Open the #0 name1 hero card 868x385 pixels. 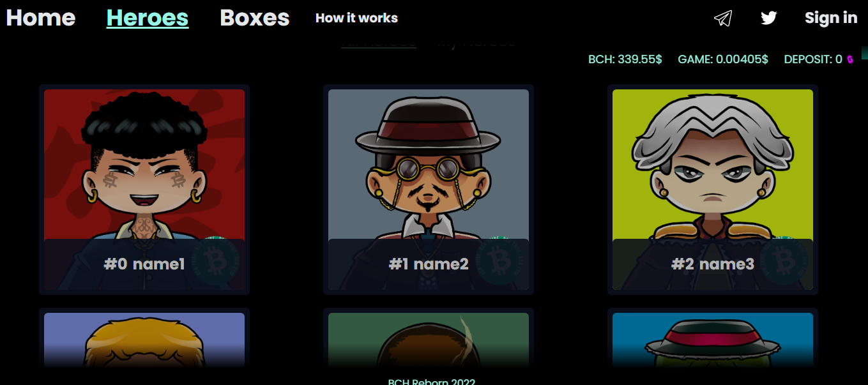click(x=144, y=190)
